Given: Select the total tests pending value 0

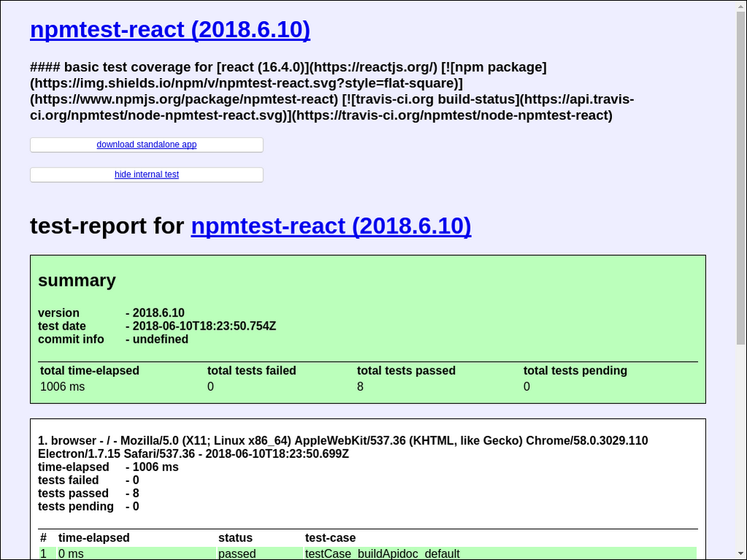Looking at the screenshot, I should pyautogui.click(x=527, y=386).
